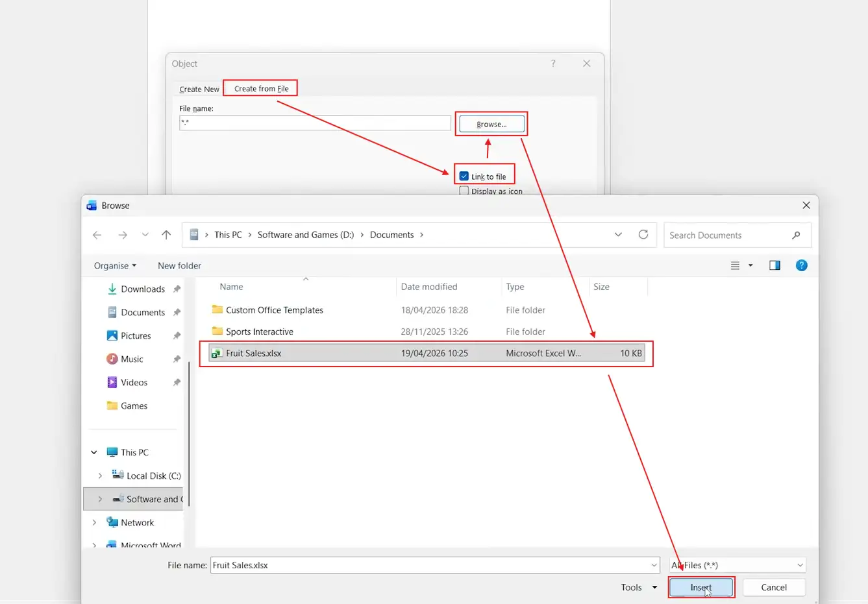The image size is (868, 604).
Task: Click the File name field in Object dialog
Action: [315, 123]
